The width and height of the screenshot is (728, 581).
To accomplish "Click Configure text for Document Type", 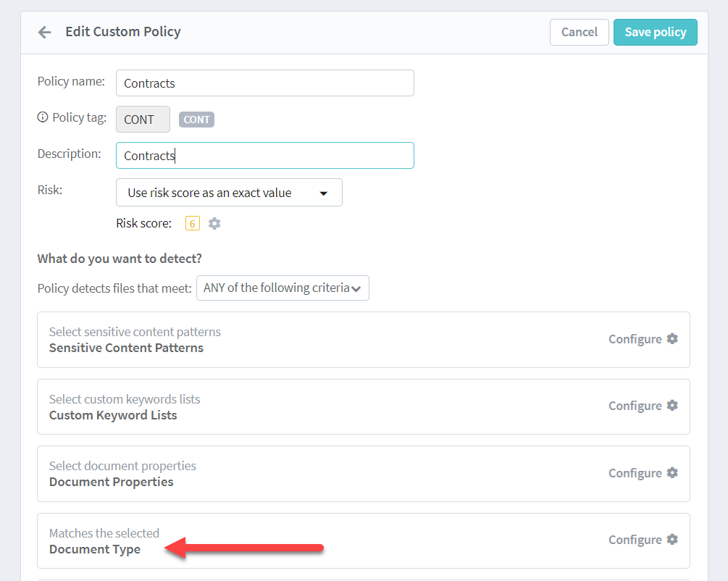I will pos(635,540).
